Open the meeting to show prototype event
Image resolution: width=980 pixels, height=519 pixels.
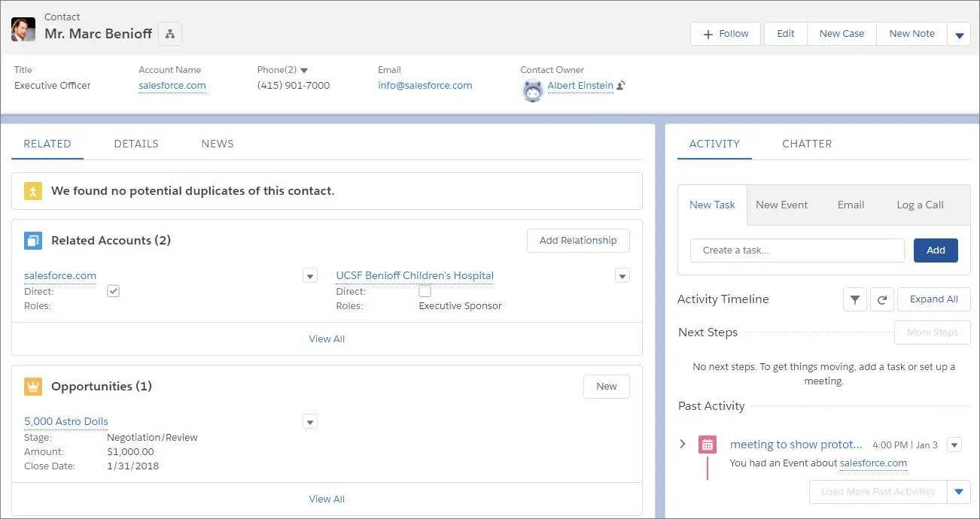(x=796, y=445)
